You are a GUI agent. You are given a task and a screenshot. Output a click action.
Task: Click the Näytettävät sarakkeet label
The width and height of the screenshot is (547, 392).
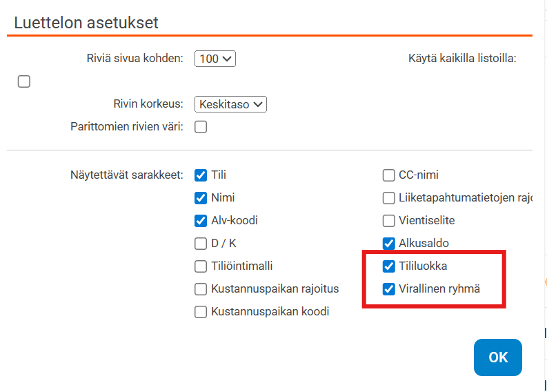click(126, 175)
